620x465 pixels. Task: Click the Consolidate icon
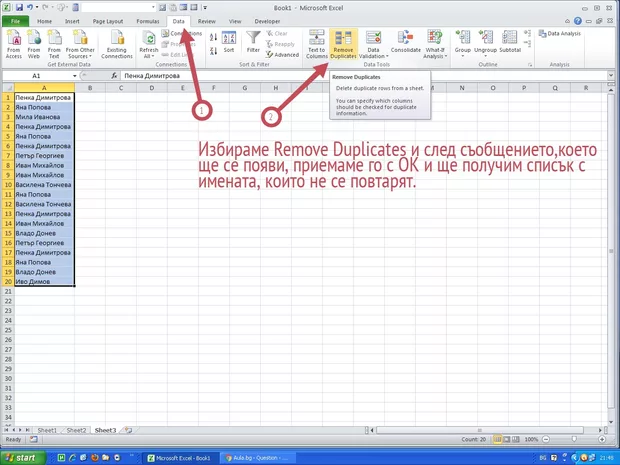point(405,43)
